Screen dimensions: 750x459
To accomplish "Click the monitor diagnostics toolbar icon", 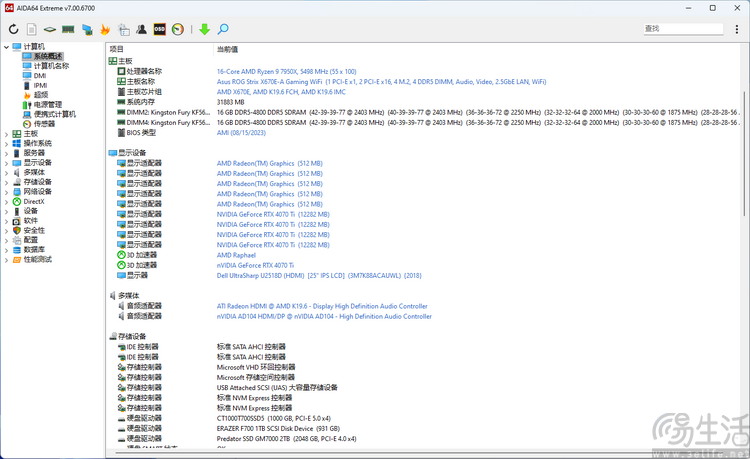I will tap(87, 30).
